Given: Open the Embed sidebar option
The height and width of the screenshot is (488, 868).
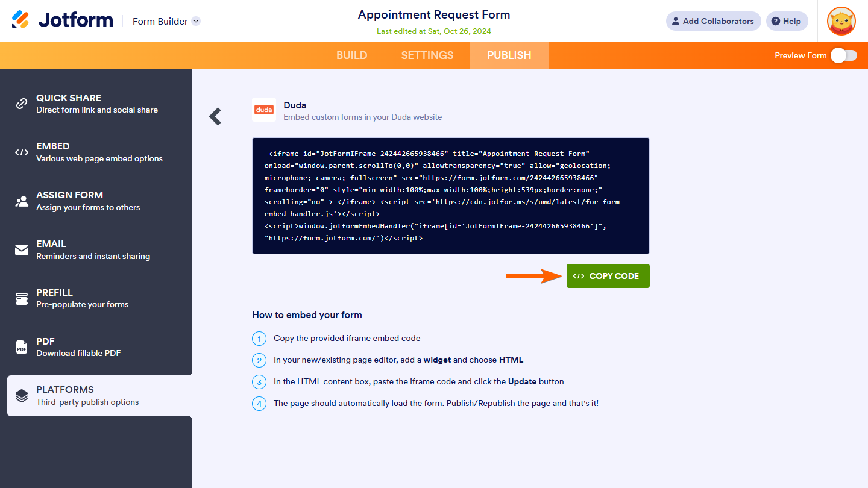Looking at the screenshot, I should (96, 152).
